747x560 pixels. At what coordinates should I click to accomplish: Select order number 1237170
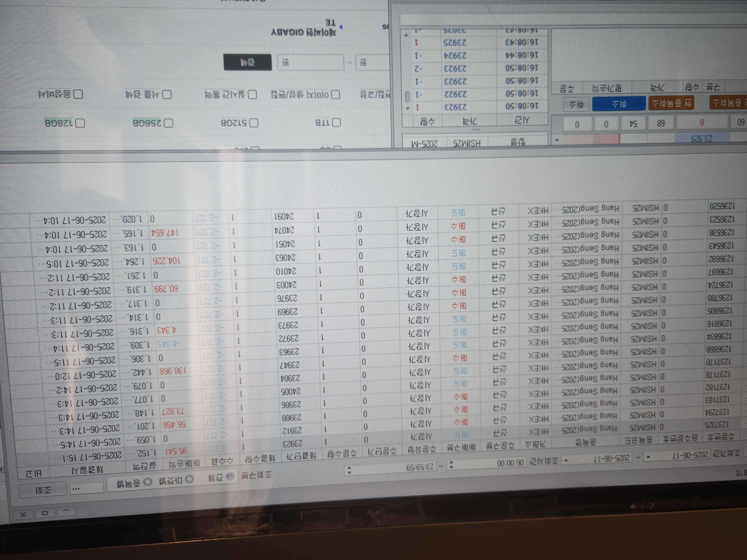pyautogui.click(x=719, y=362)
